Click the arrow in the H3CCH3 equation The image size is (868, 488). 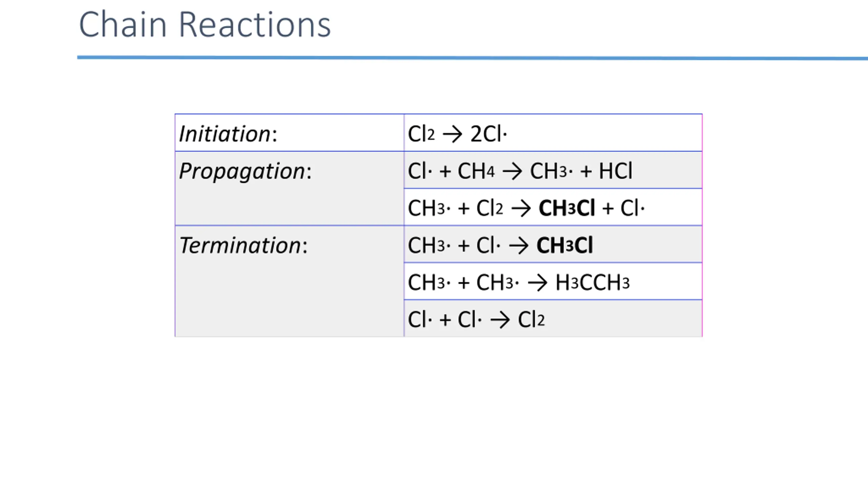point(537,283)
